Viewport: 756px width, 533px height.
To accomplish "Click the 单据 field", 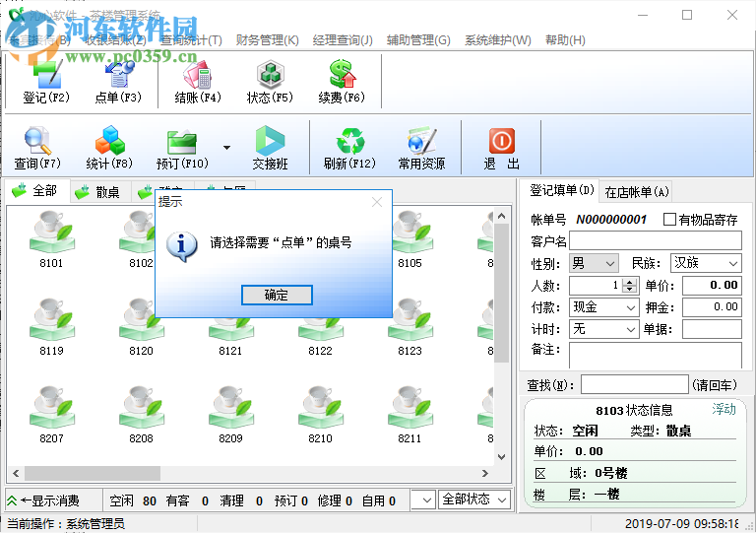I will (x=712, y=329).
